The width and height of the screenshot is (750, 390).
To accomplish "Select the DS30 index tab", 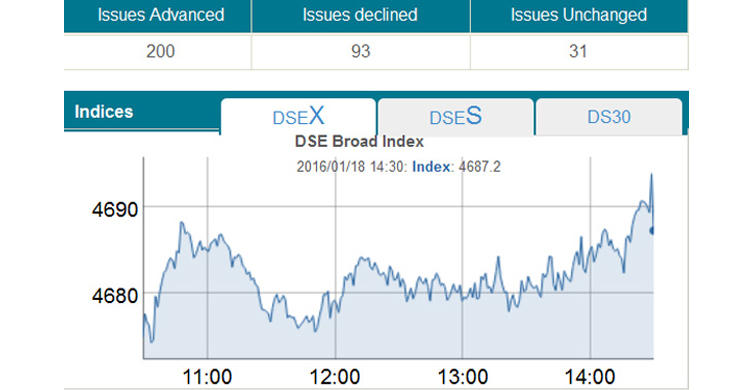I will [609, 117].
